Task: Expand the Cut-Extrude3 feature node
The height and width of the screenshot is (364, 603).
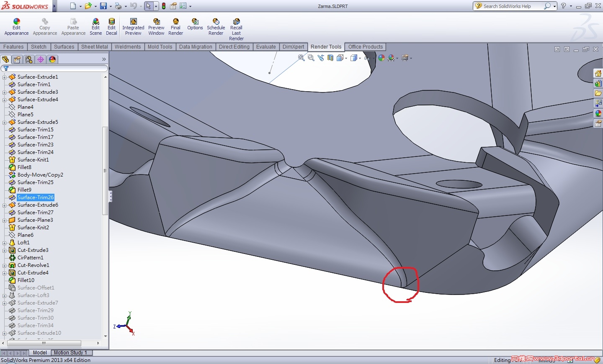Action: pyautogui.click(x=4, y=250)
